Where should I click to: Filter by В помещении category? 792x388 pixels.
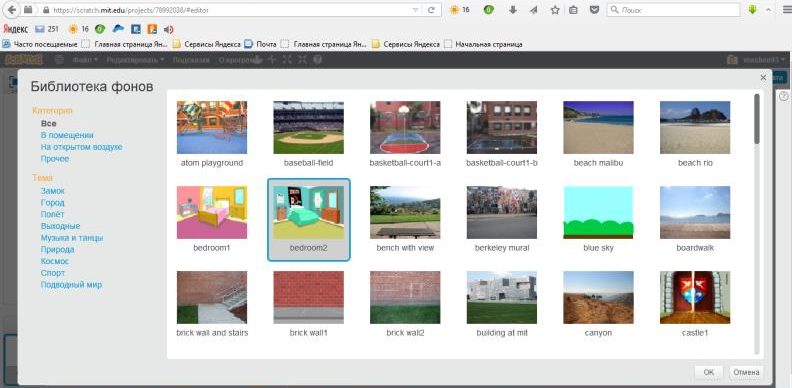[x=67, y=135]
